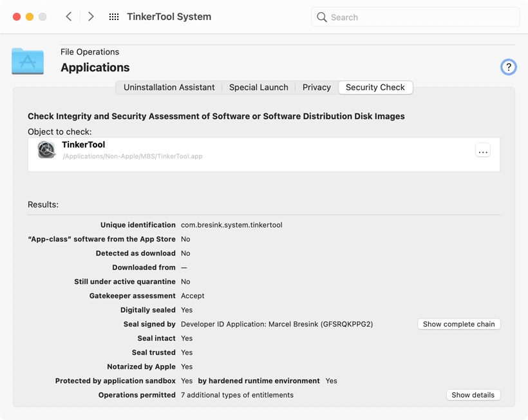528x420 pixels.
Task: Click the Applications folder icon
Action: pyautogui.click(x=28, y=61)
